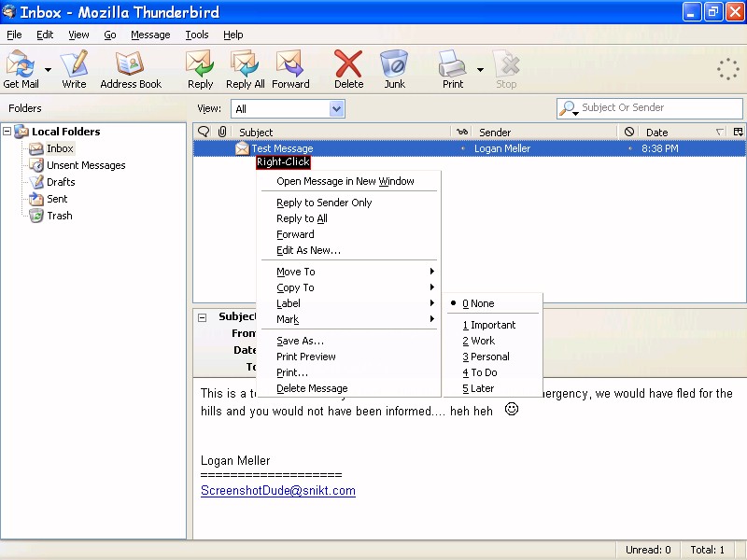The height and width of the screenshot is (560, 747).
Task: Click the Reply toolbar icon
Action: coord(200,69)
